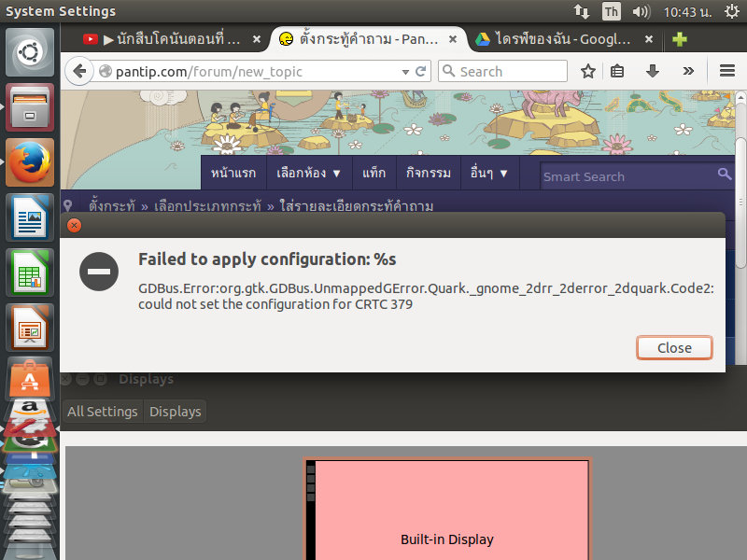Viewport: 747px width, 560px height.
Task: Click the Smart Search magnifier icon
Action: point(725,174)
